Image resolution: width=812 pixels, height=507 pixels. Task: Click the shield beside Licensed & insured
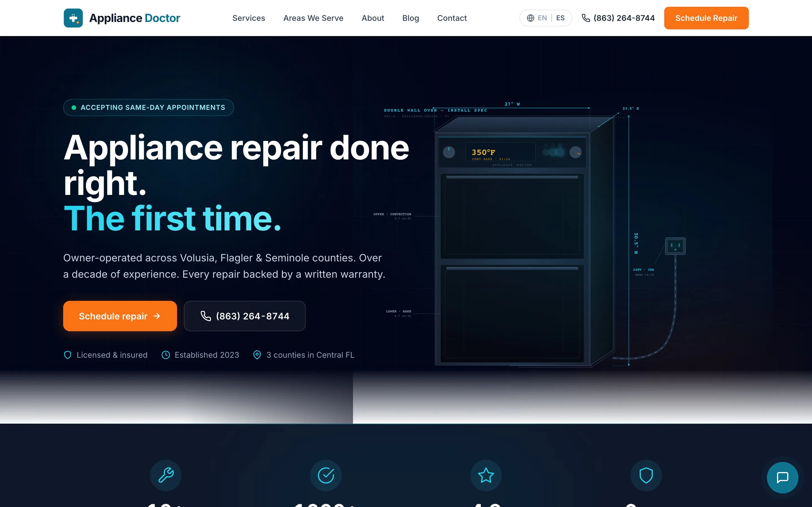(x=67, y=355)
